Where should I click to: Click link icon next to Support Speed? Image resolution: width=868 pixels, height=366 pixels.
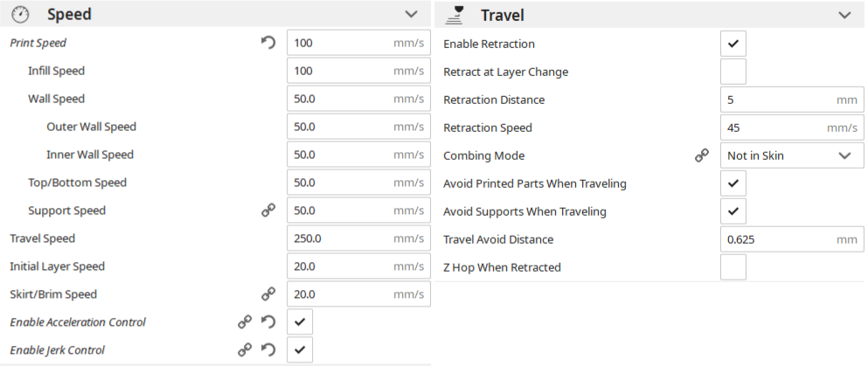(x=268, y=211)
